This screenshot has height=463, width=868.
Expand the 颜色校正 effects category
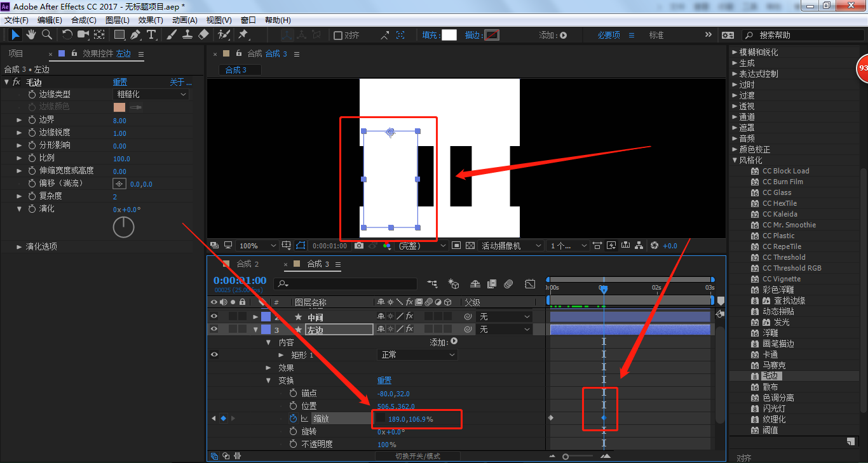pos(735,149)
